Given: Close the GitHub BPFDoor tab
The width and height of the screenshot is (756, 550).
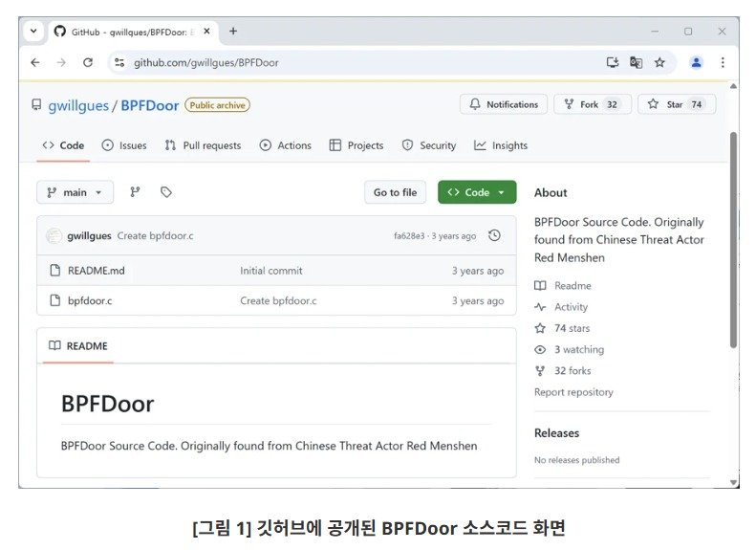Looking at the screenshot, I should pyautogui.click(x=206, y=32).
